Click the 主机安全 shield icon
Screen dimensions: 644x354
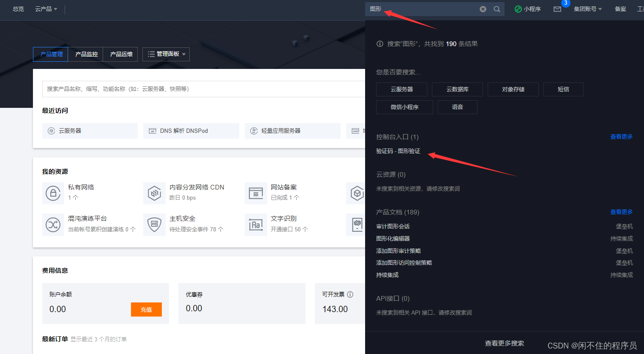point(154,225)
